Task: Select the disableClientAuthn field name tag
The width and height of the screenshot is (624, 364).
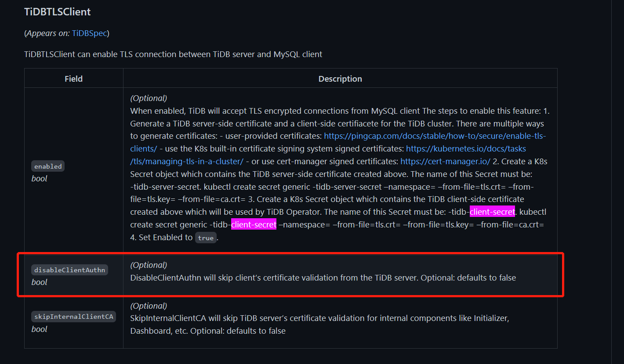Action: pos(69,270)
